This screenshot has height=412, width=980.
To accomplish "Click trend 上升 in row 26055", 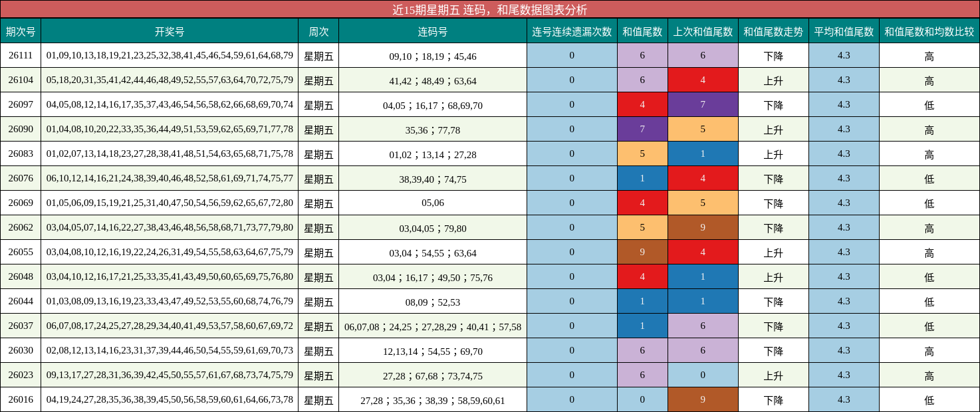I will click(773, 253).
